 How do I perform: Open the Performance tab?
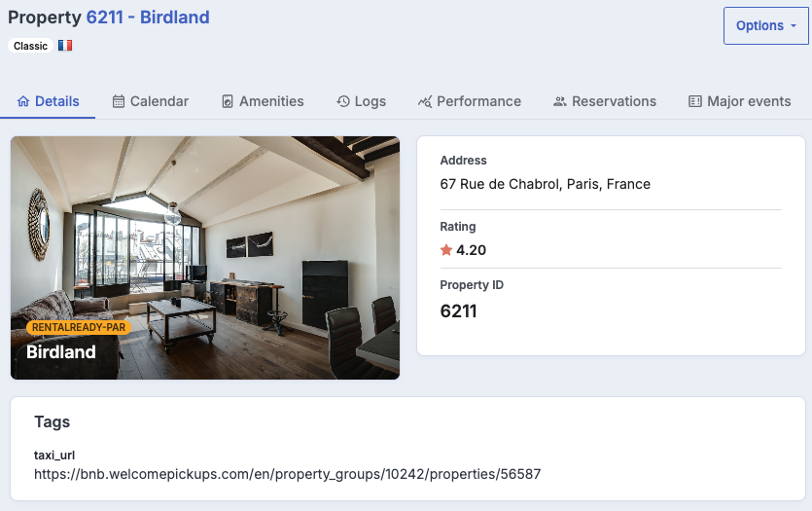coord(470,101)
